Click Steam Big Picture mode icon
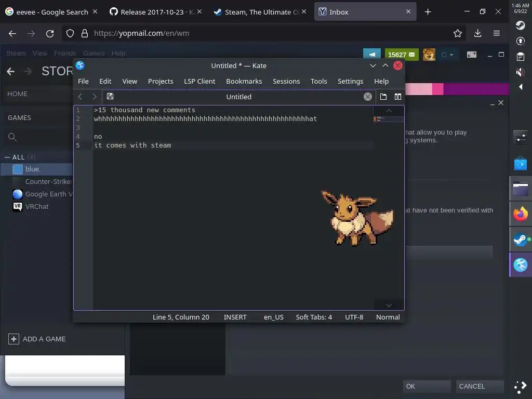Screen dimensions: 532x399 472,55
